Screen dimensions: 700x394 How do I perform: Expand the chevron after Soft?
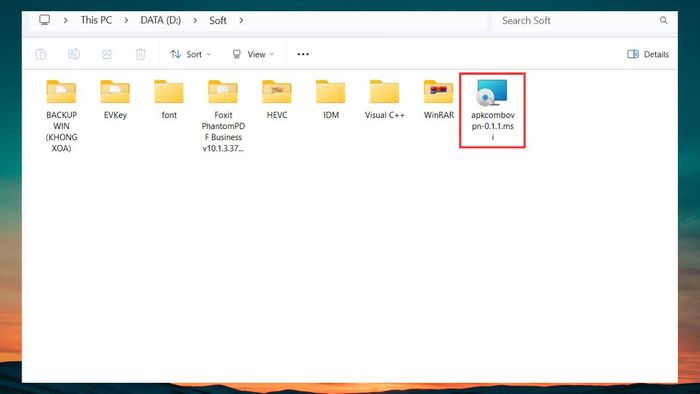click(241, 20)
